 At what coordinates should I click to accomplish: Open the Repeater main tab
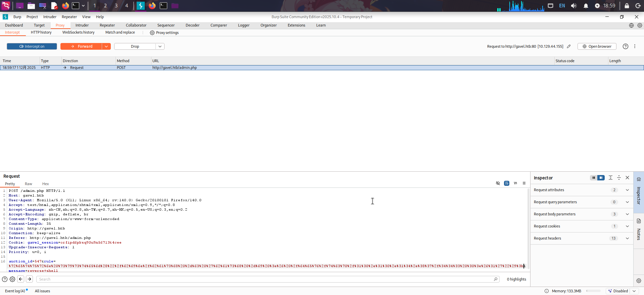point(107,26)
